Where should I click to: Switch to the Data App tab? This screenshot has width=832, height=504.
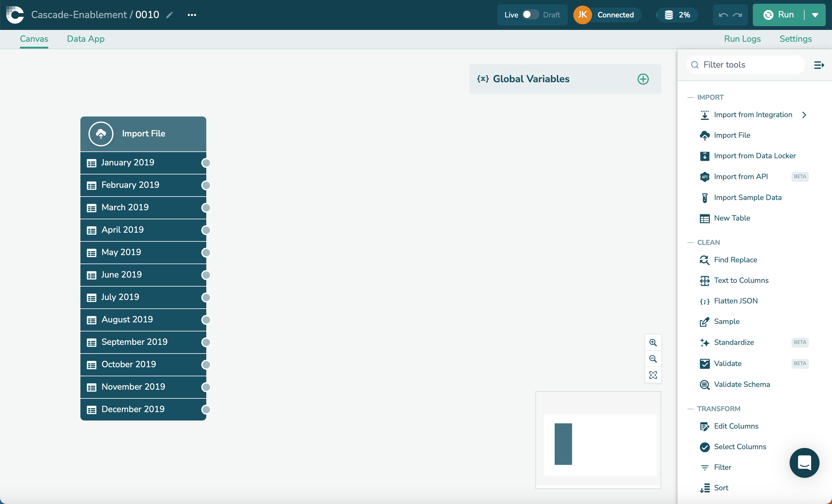[86, 39]
